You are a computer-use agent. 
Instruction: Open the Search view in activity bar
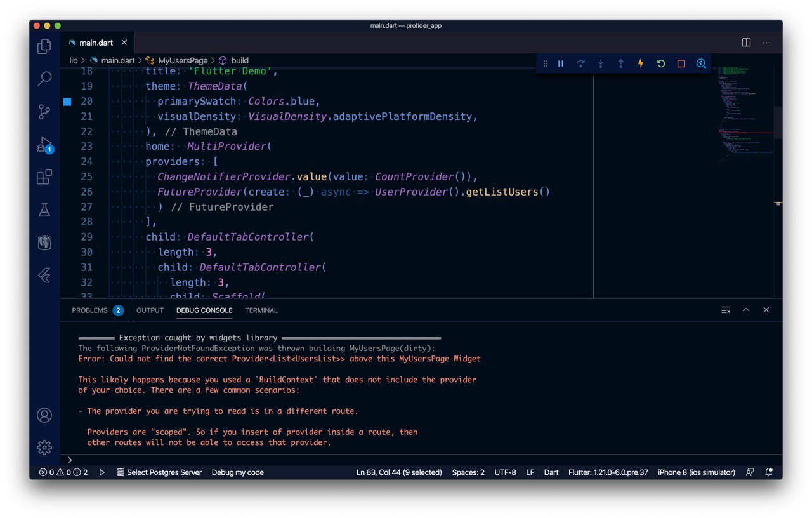tap(44, 79)
